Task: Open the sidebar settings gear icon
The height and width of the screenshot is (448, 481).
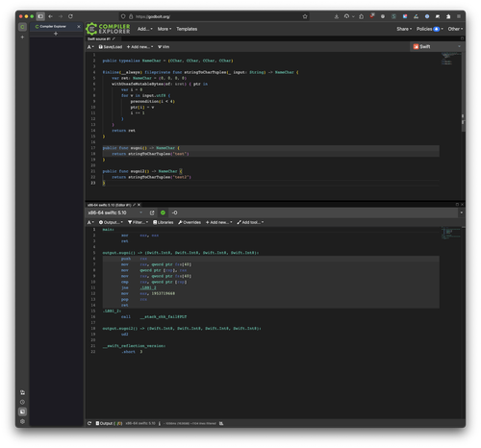Action: tap(22, 422)
